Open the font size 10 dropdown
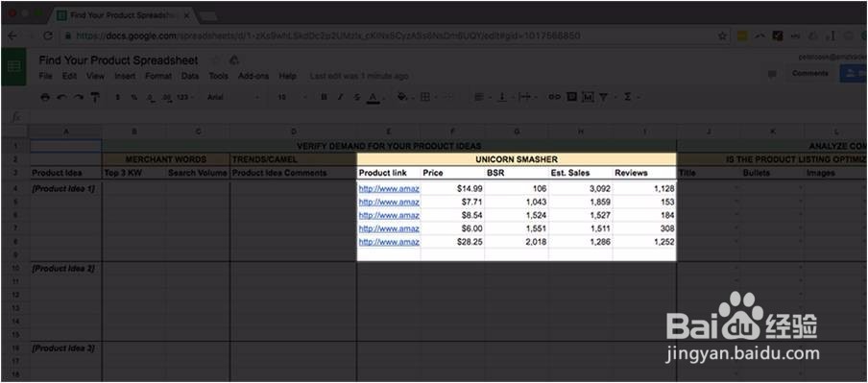Image resolution: width=868 pixels, height=383 pixels. click(x=291, y=97)
